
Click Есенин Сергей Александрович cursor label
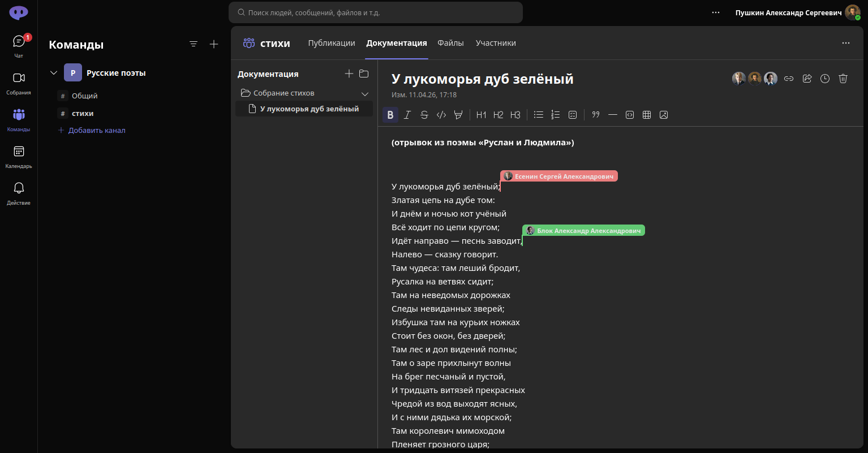559,176
